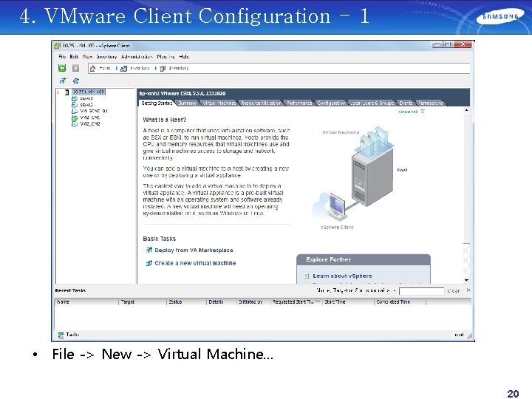Switch to the Resource Allocation tab
The height and width of the screenshot is (399, 532).
click(261, 103)
